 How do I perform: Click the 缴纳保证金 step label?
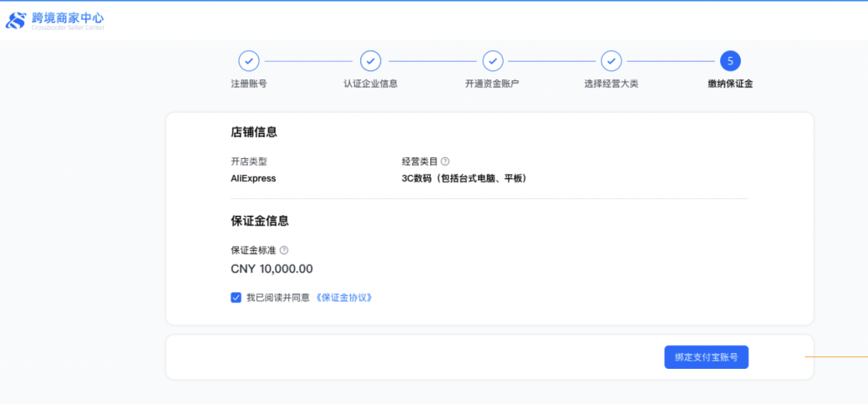coord(730,84)
